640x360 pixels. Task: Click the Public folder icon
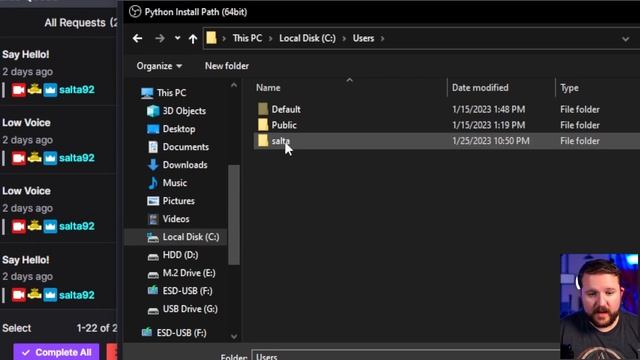[x=263, y=125]
